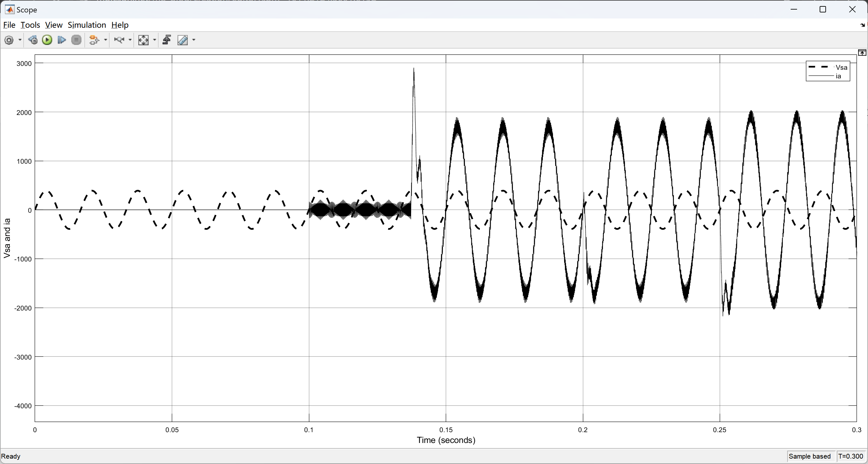
Task: Toggle ia signal visibility in legend
Action: (838, 76)
